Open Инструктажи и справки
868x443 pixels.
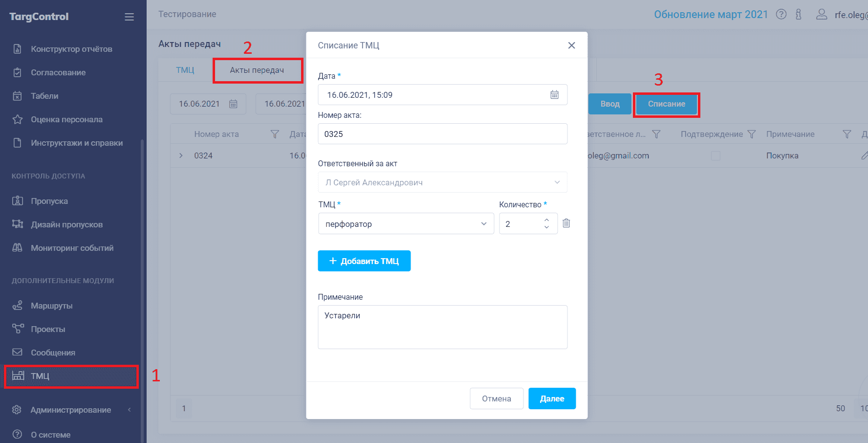point(77,143)
